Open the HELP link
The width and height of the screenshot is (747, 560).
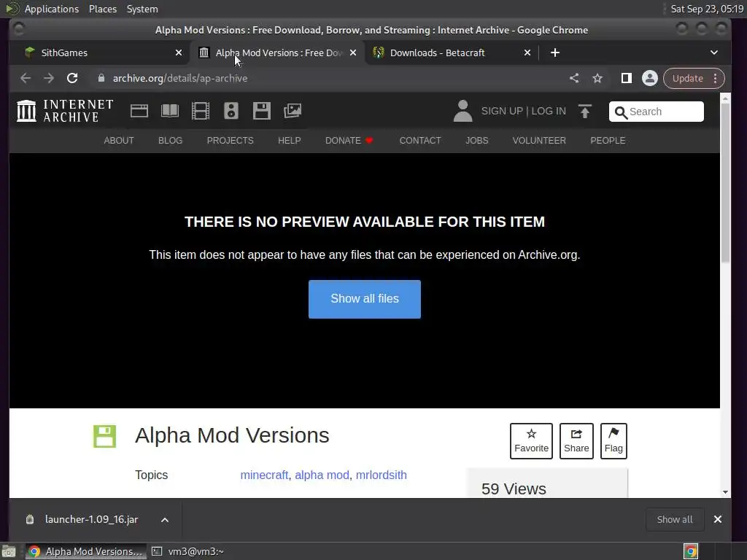pos(289,141)
